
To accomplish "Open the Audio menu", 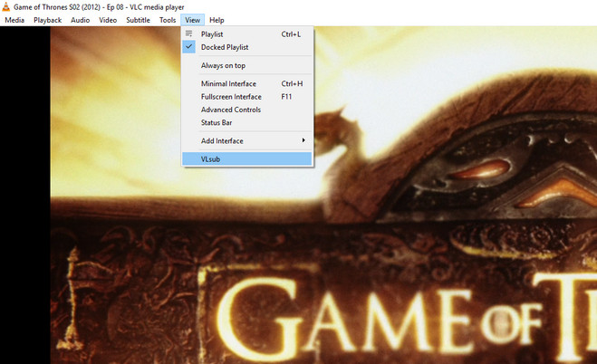I will (x=81, y=20).
